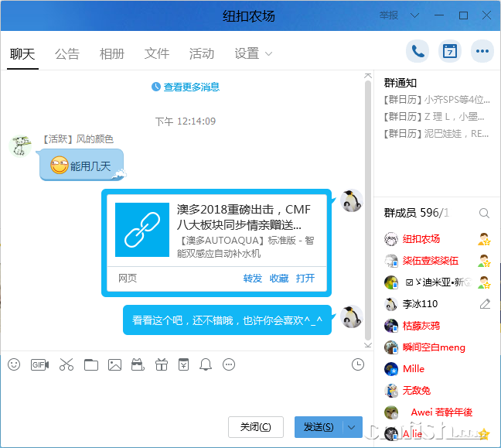501x448 pixels.
Task: Click the send picture icon
Action: 115,364
